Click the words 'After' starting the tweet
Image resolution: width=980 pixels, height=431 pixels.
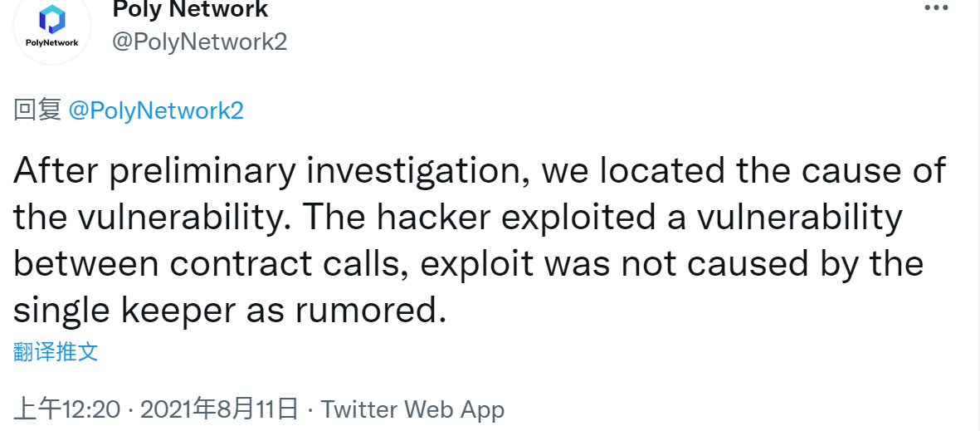[56, 170]
